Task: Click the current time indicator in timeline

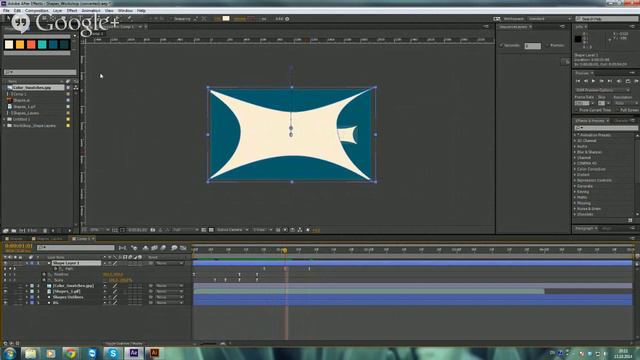Action: click(x=285, y=250)
